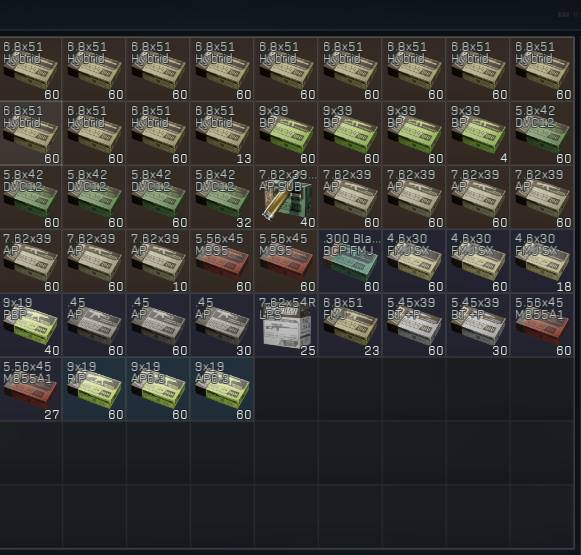This screenshot has width=581, height=555.
Task: Select the 7.62x39 AP pack right of AP SUB
Action: click(x=350, y=197)
